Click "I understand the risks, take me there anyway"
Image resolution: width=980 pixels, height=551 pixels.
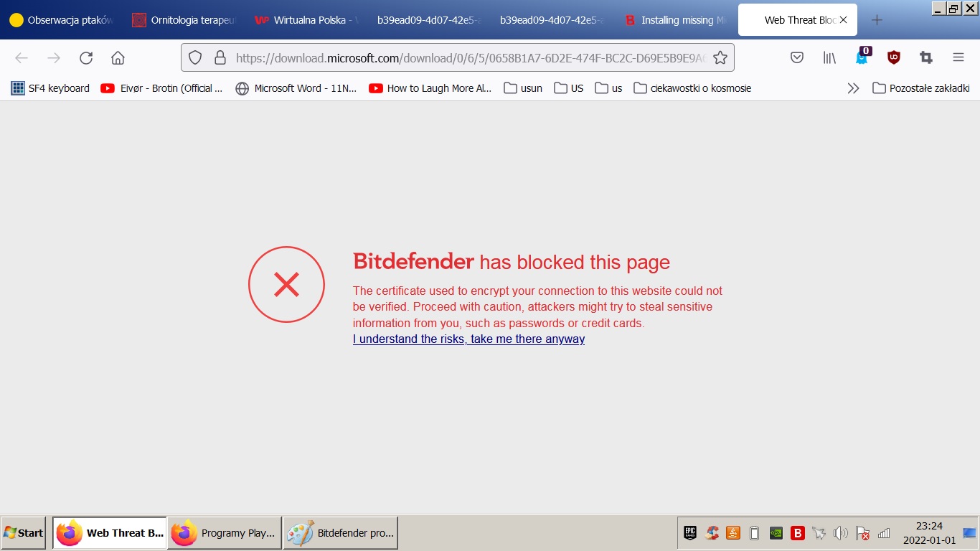click(468, 339)
